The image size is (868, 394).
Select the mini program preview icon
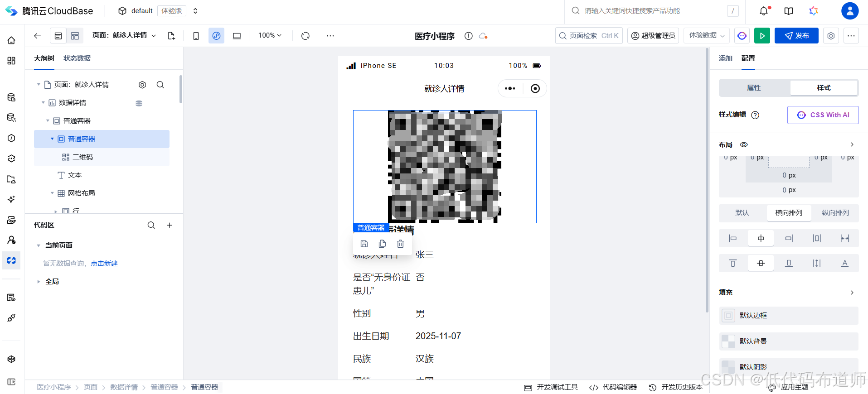216,36
